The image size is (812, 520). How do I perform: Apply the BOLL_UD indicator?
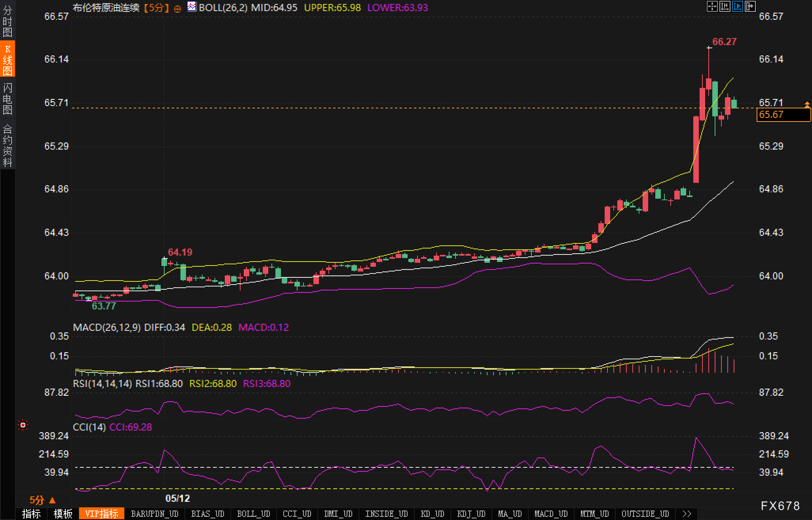tap(253, 514)
